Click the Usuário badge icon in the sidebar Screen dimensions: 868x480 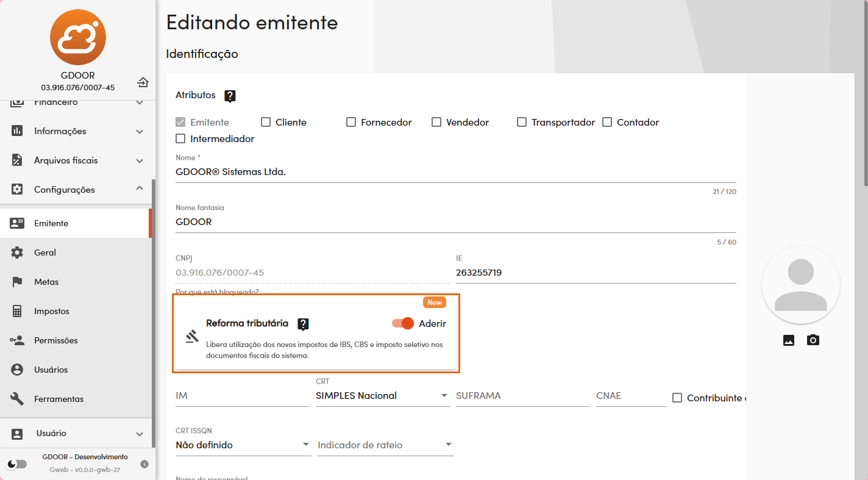(17, 434)
